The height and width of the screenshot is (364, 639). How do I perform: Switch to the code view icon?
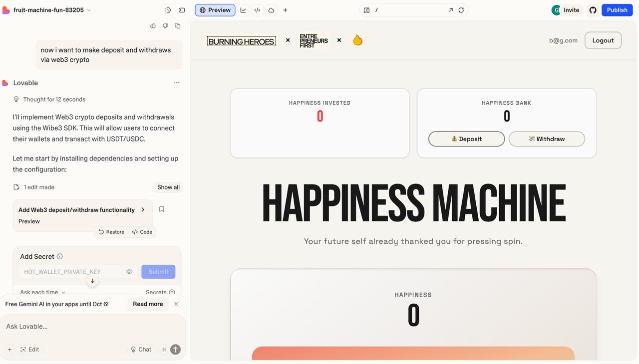pyautogui.click(x=257, y=10)
